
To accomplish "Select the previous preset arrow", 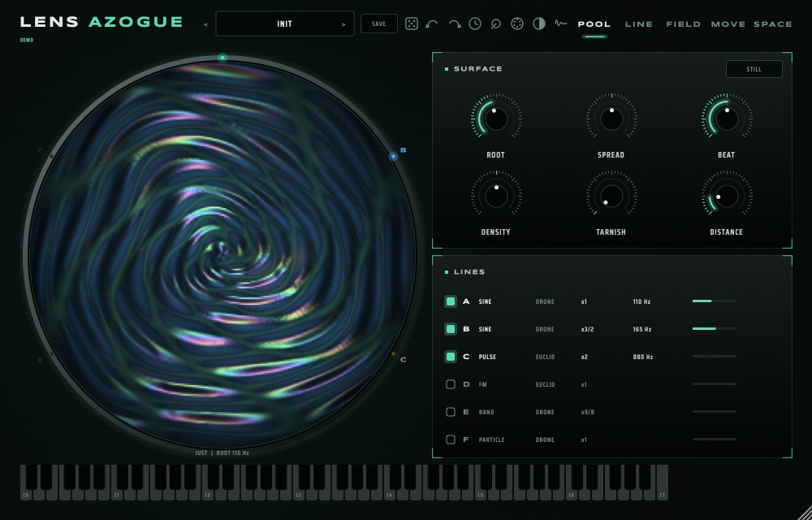I will point(205,24).
